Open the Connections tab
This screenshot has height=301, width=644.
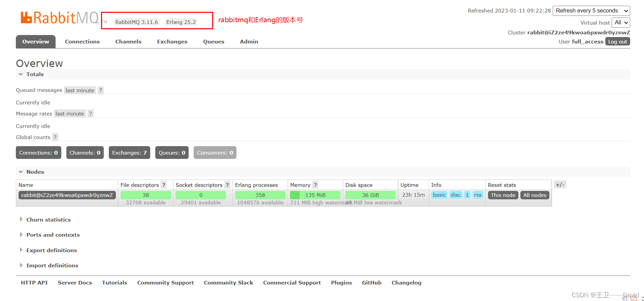click(x=82, y=42)
